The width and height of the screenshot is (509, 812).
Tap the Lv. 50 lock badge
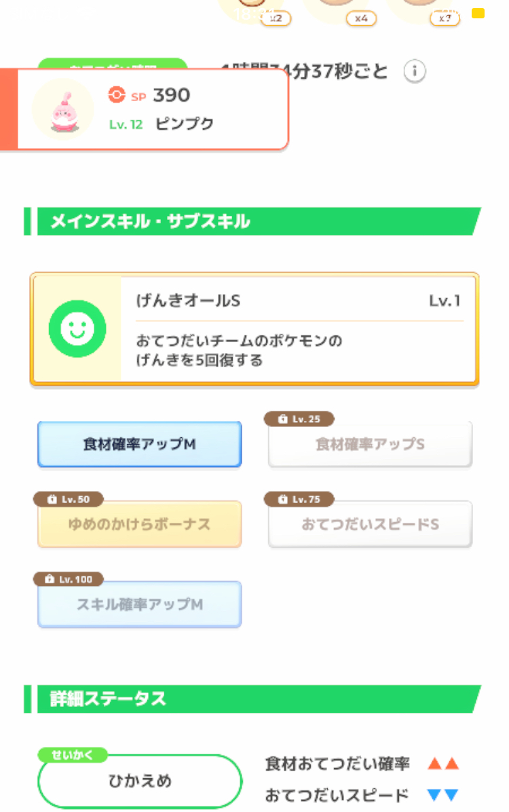[x=69, y=499]
